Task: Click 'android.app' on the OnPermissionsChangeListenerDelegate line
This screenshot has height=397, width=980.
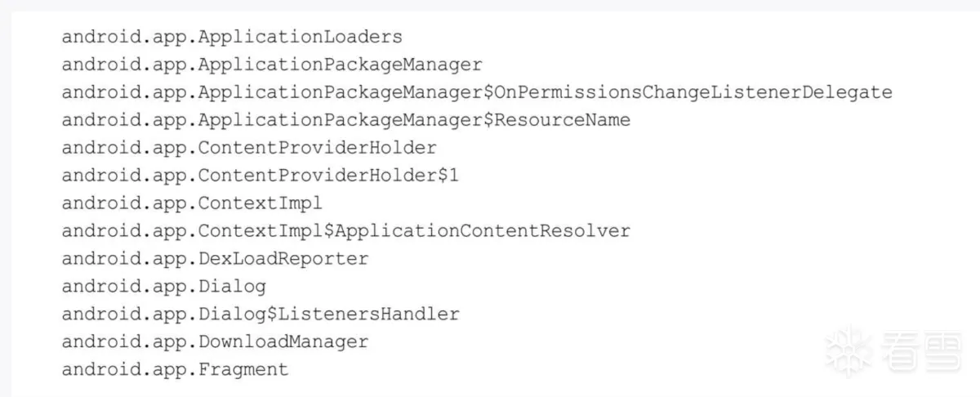Action: tap(124, 92)
